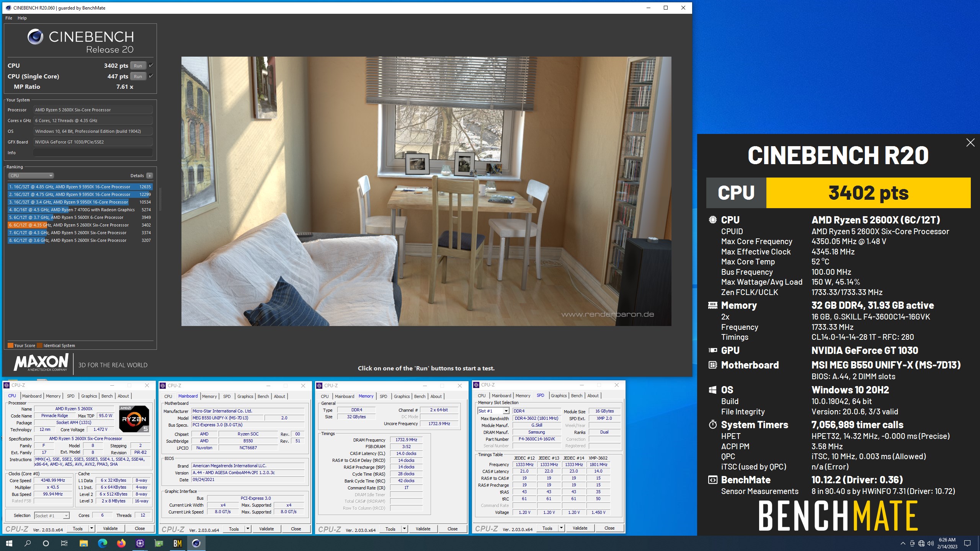Open Socket #1 selection dropdown
The width and height of the screenshot is (980, 551).
pos(52,515)
